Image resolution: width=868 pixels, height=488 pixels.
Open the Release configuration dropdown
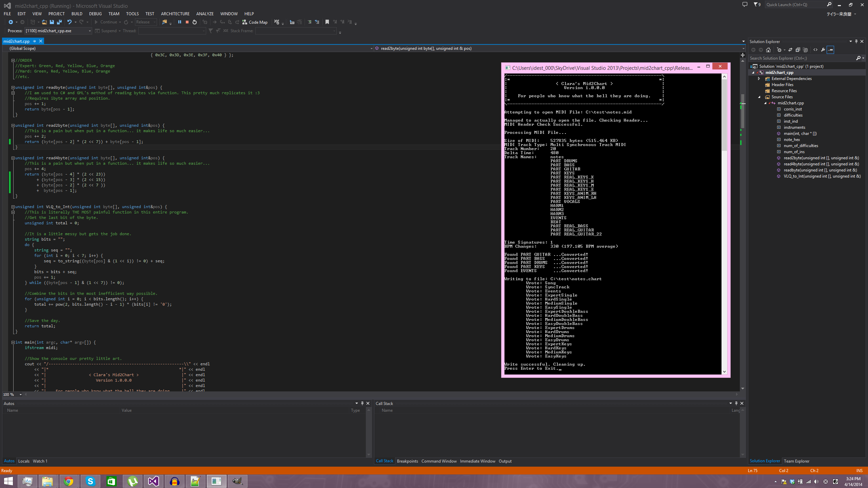[x=146, y=22]
